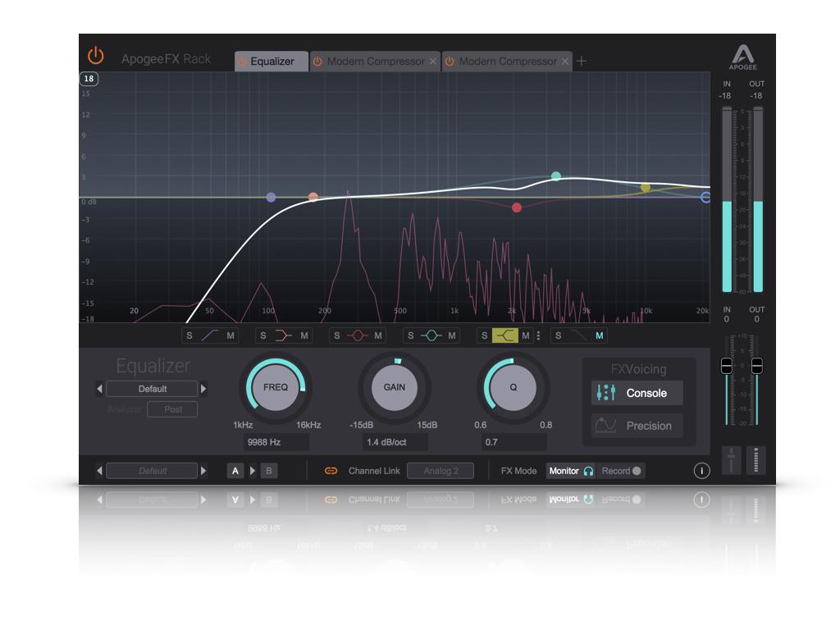Viewport: 840px width, 630px height.
Task: Switch to the first Modern Compressor tab
Action: click(x=375, y=62)
